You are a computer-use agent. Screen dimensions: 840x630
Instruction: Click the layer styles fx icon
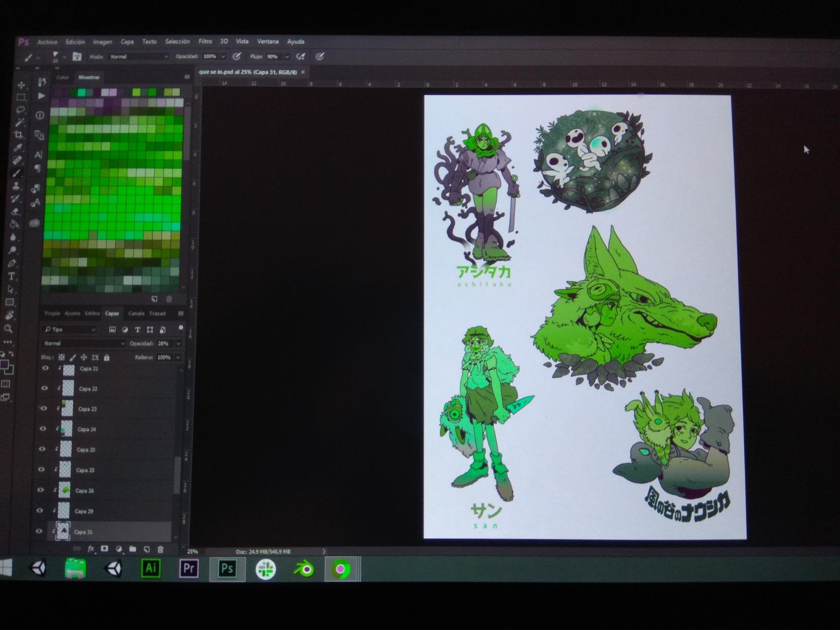[91, 549]
